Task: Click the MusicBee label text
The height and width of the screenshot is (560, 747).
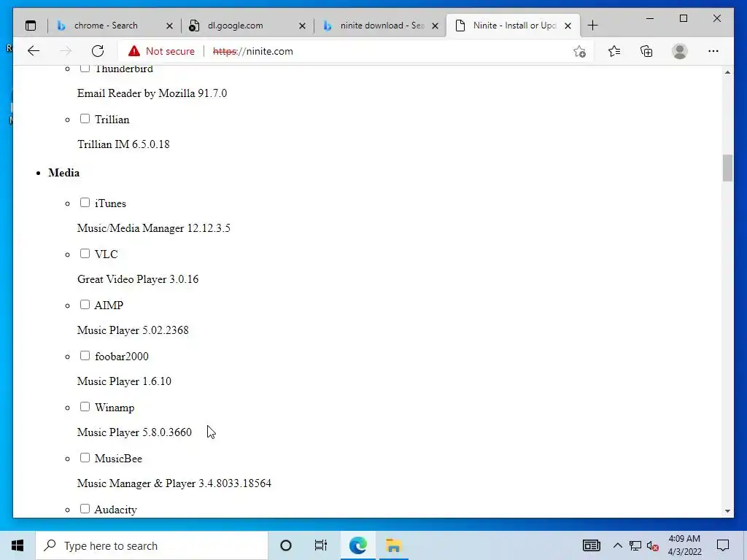Action: (118, 459)
